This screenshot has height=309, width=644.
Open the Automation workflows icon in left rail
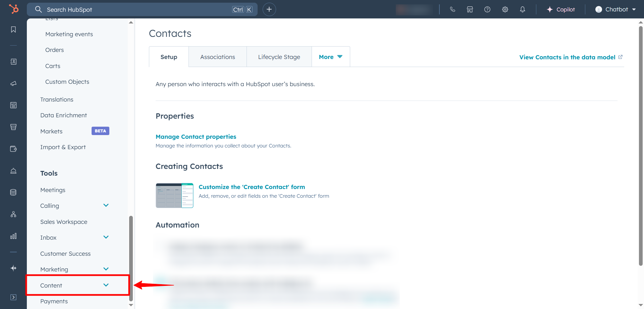click(x=13, y=214)
